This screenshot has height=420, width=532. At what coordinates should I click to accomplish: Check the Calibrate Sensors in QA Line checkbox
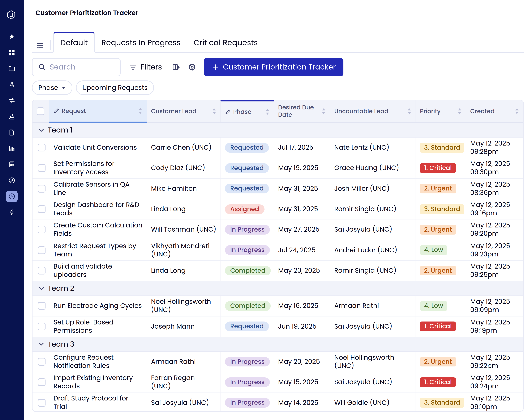[x=42, y=189]
